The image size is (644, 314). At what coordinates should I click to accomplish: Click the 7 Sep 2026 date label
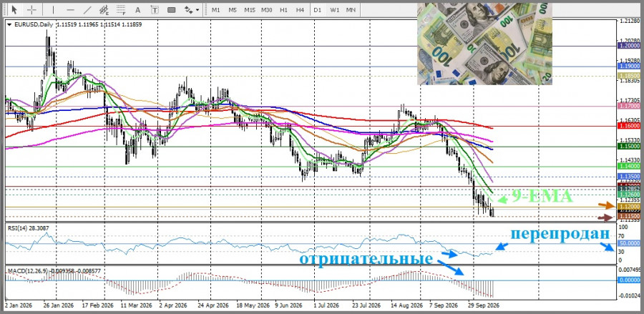(444, 306)
